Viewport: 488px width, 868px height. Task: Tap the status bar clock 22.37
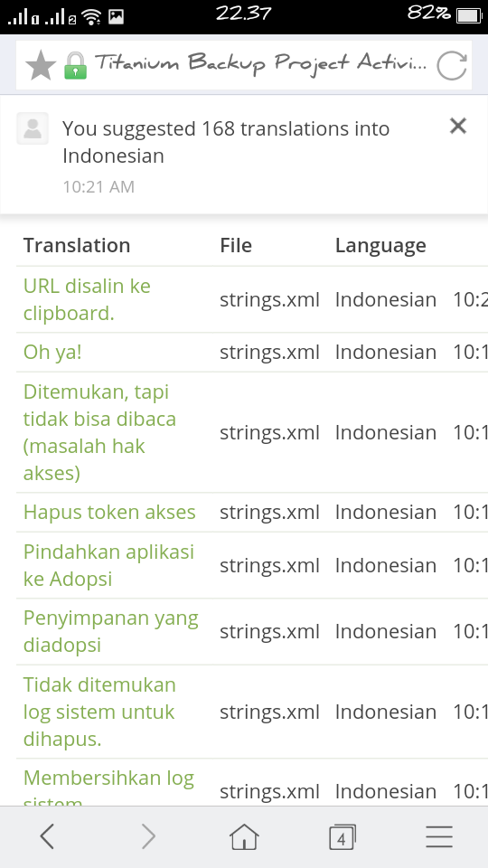click(x=244, y=14)
